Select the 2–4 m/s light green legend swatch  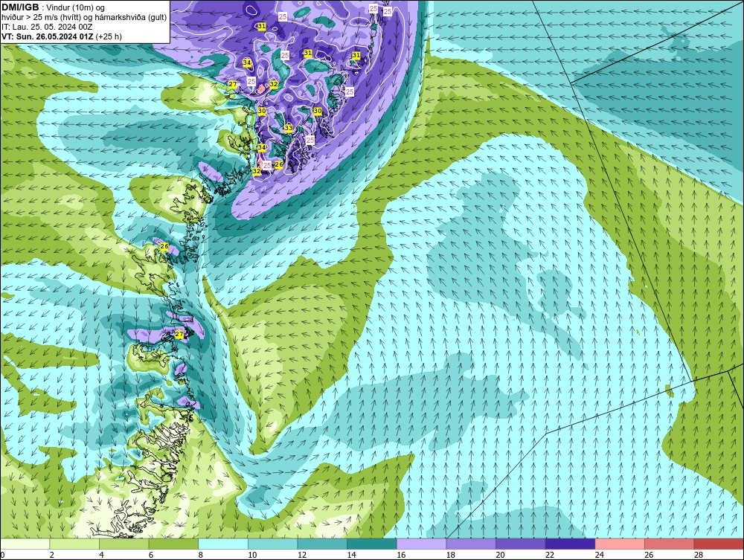pos(74,544)
